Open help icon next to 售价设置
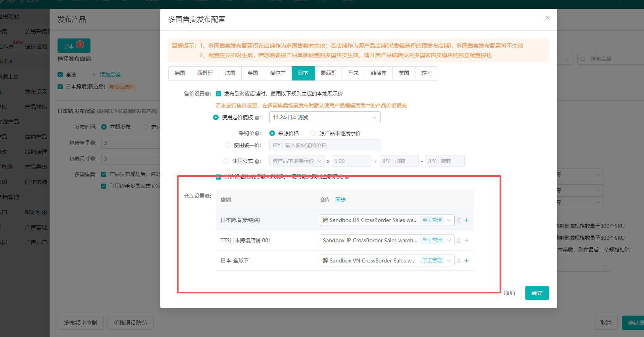 coord(208,94)
